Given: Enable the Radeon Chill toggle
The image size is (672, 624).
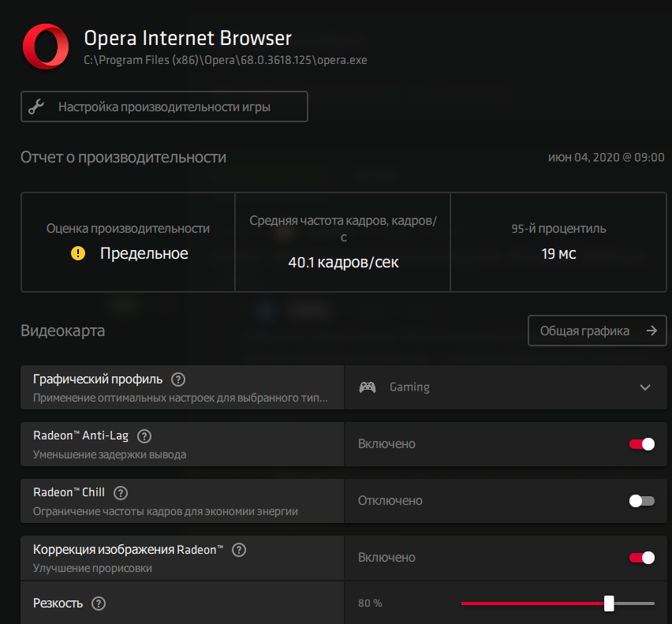Looking at the screenshot, I should point(641,501).
